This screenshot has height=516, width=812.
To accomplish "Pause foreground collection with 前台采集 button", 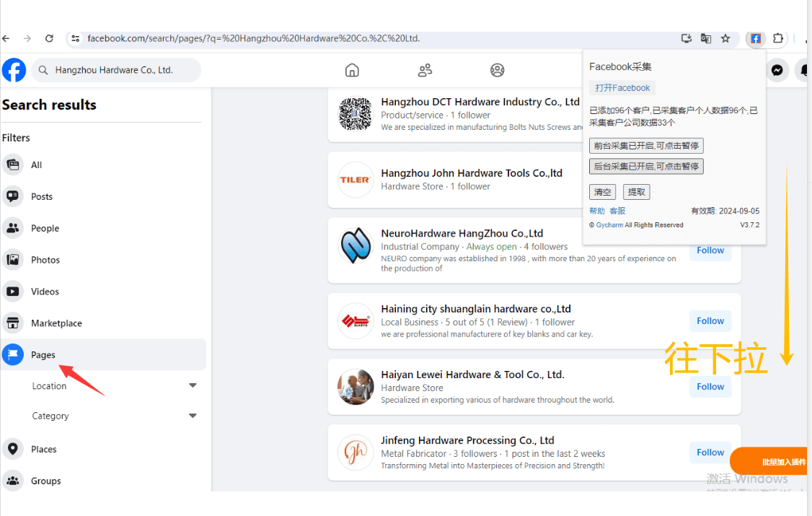I will [x=646, y=146].
